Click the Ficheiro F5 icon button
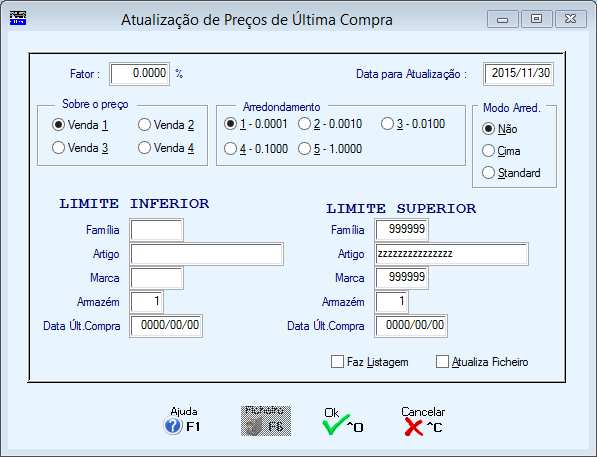This screenshot has height=457, width=597. coord(266,421)
